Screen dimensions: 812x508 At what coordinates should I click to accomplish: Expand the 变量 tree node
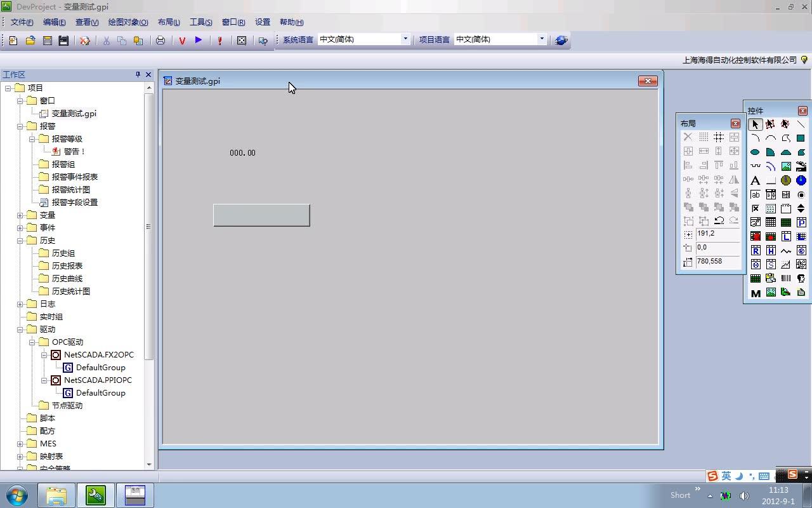point(20,215)
